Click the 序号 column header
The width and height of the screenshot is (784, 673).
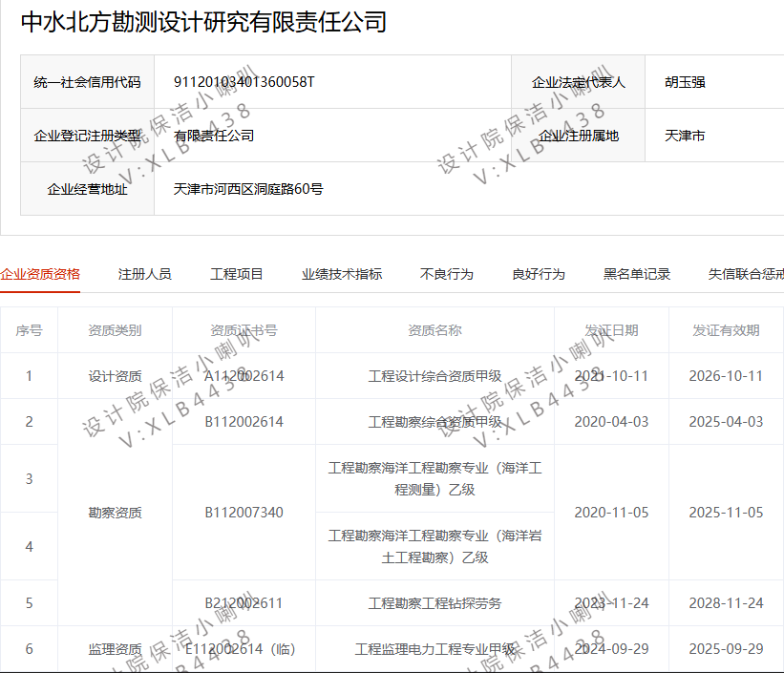coord(29,330)
